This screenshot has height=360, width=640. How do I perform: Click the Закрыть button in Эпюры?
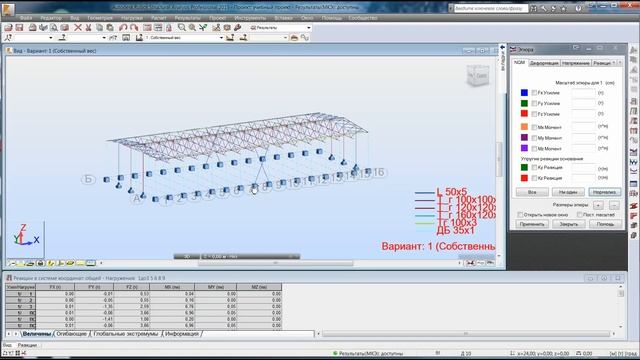point(569,224)
